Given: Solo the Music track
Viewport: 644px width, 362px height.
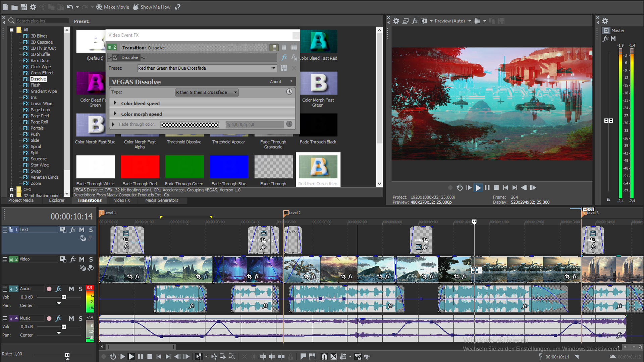Looking at the screenshot, I should click(80, 318).
